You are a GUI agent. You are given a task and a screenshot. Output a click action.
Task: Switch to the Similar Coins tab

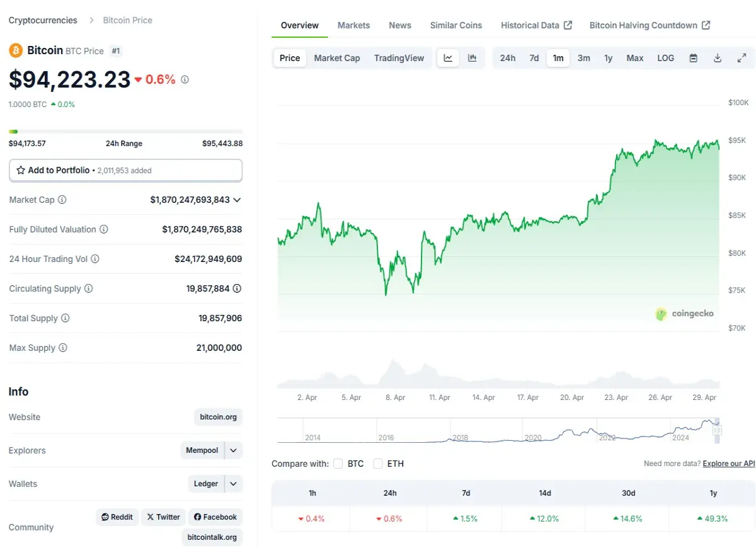[456, 25]
